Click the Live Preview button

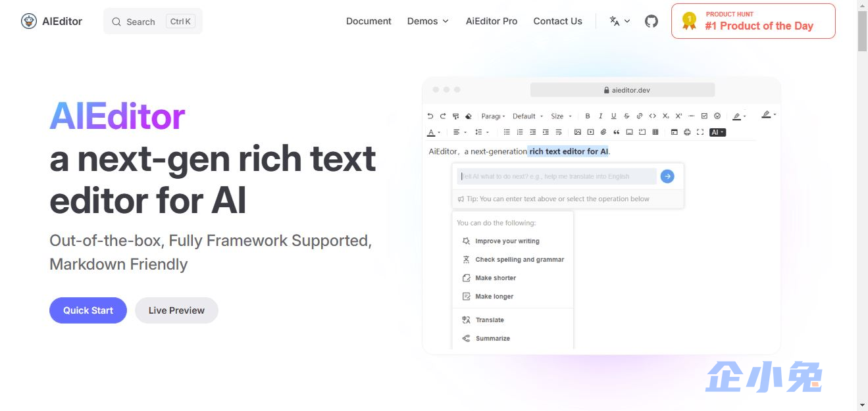176,310
